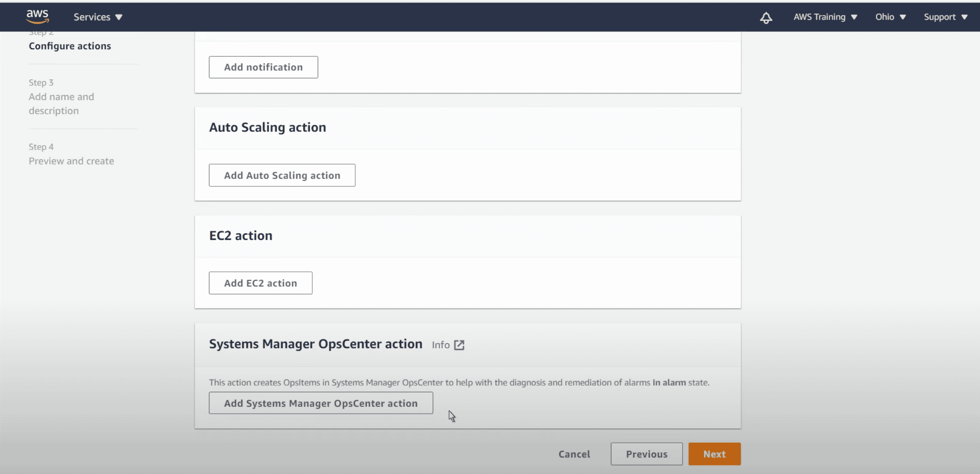Click the AWS logo home icon
Viewport: 980px width, 474px height.
(37, 16)
